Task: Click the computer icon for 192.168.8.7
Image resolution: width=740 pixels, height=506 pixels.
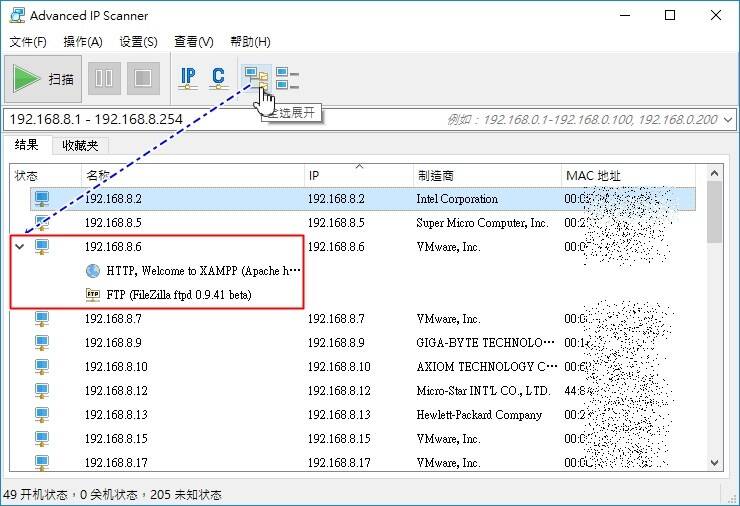Action: coord(42,319)
